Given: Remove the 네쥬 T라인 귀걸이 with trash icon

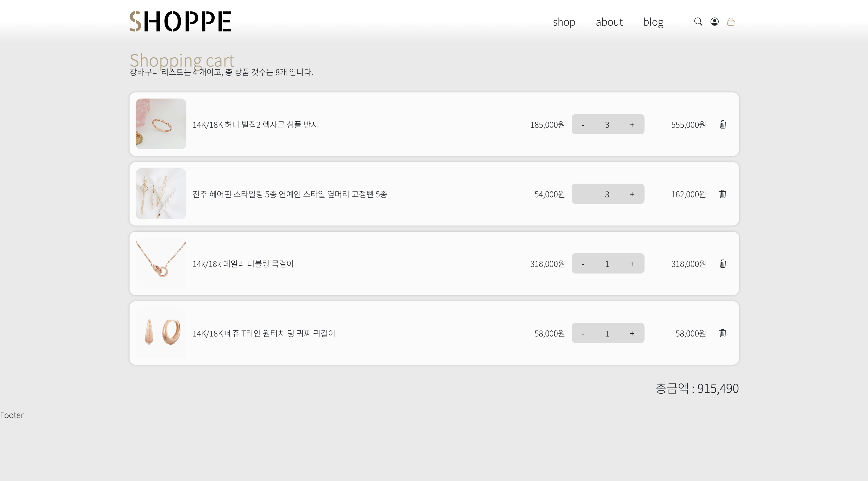Looking at the screenshot, I should (x=722, y=333).
